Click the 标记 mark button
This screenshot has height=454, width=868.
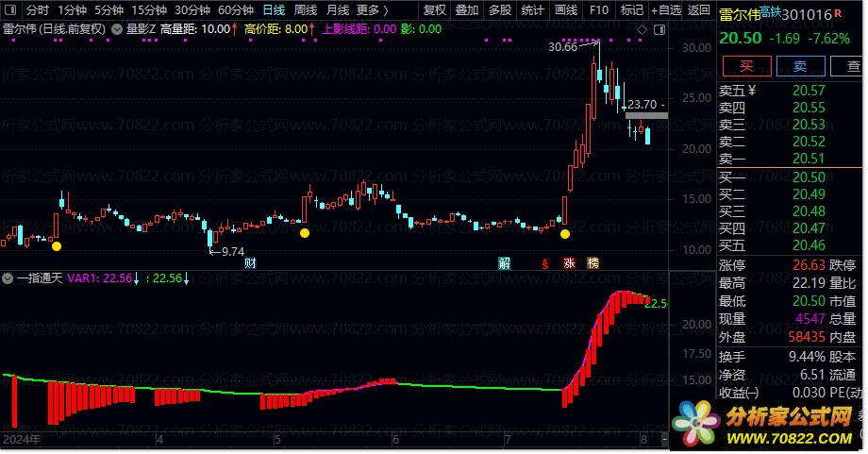point(631,10)
